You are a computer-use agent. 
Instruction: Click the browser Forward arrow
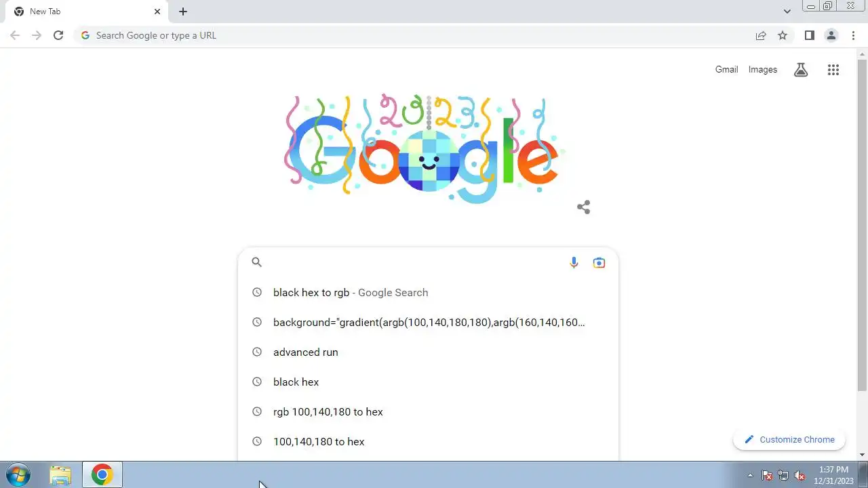pos(37,35)
